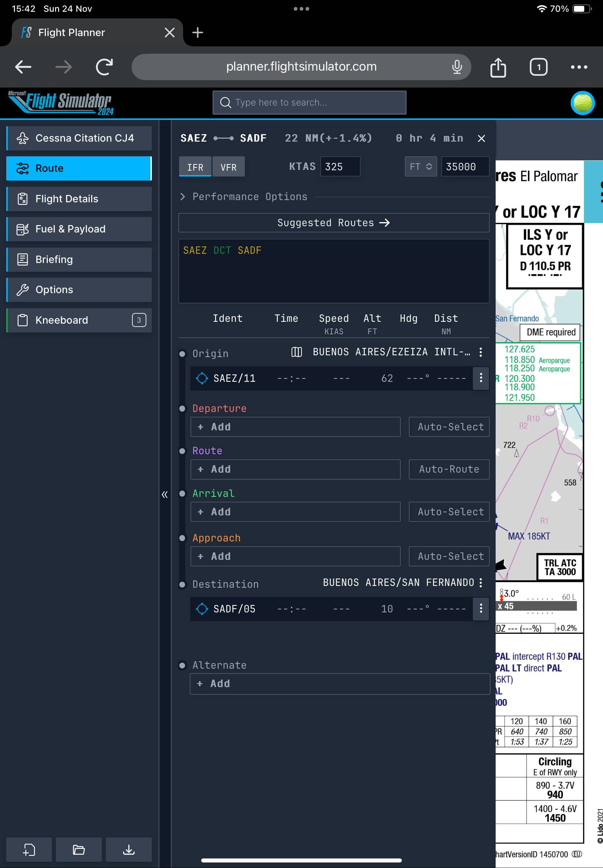Click the new flight plan icon
This screenshot has height=868, width=603.
pyautogui.click(x=29, y=849)
